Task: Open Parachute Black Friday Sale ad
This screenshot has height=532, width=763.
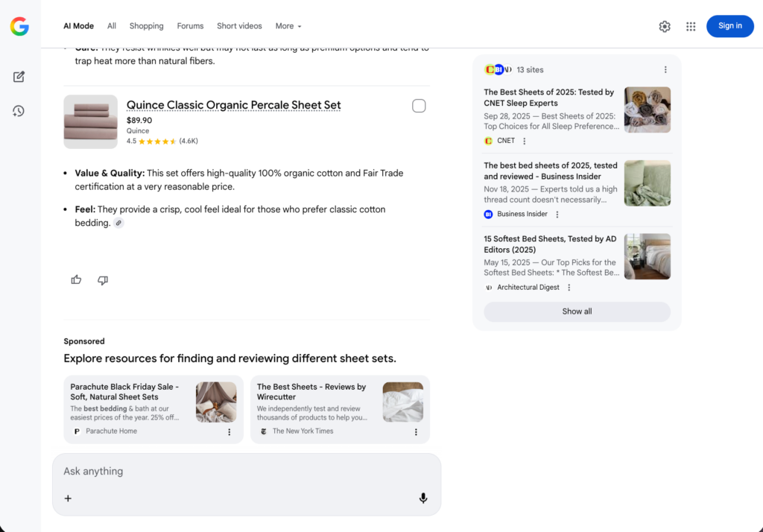Action: pyautogui.click(x=124, y=392)
